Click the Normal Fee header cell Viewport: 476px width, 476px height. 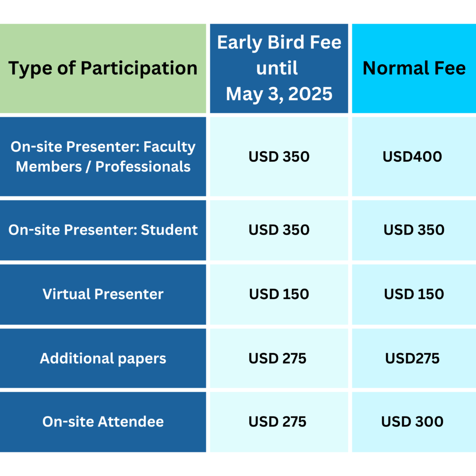(414, 68)
